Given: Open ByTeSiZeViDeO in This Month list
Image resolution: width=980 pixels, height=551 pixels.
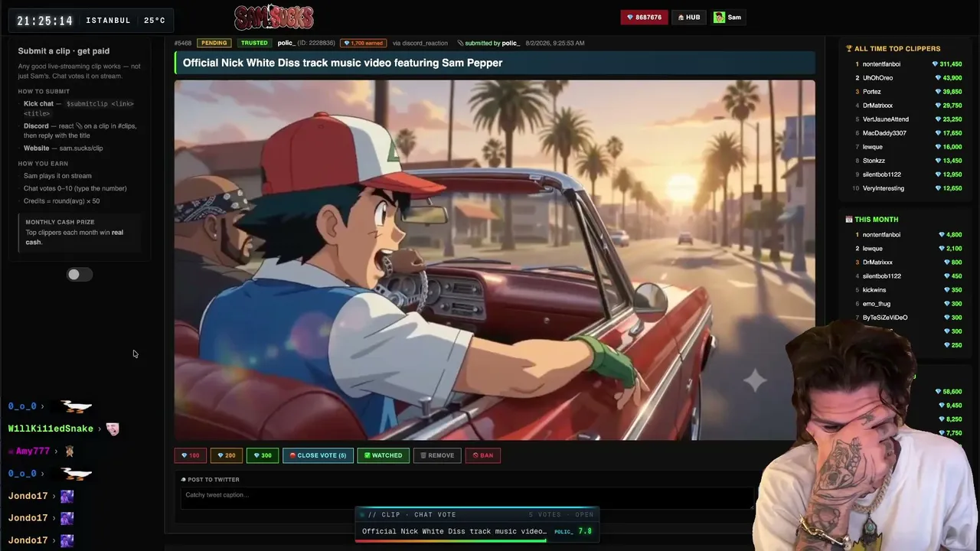Looking at the screenshot, I should coord(885,318).
